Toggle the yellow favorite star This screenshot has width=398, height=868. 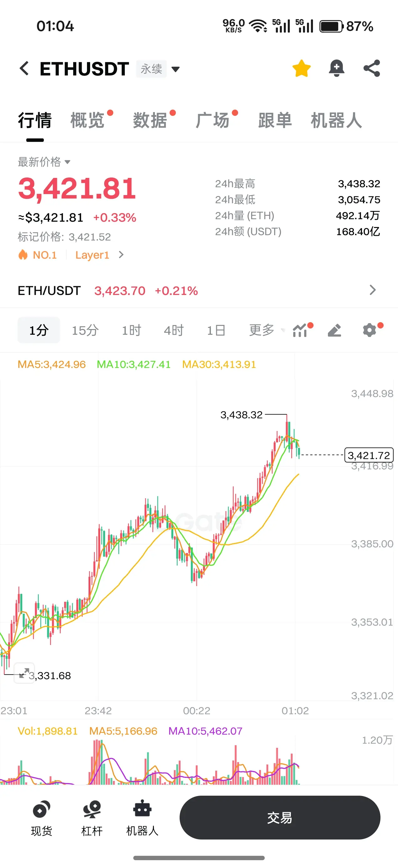click(x=301, y=68)
